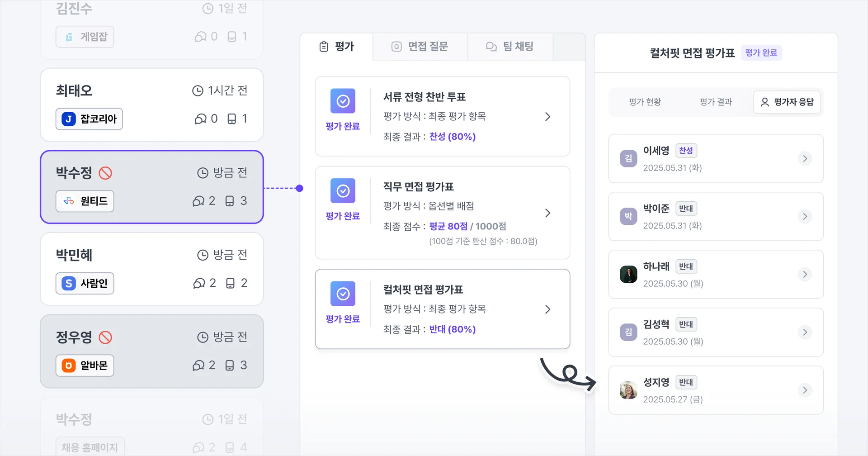Click the 사람인 icon on 박민혜's card
Screen dimensions: 868x456
68,283
